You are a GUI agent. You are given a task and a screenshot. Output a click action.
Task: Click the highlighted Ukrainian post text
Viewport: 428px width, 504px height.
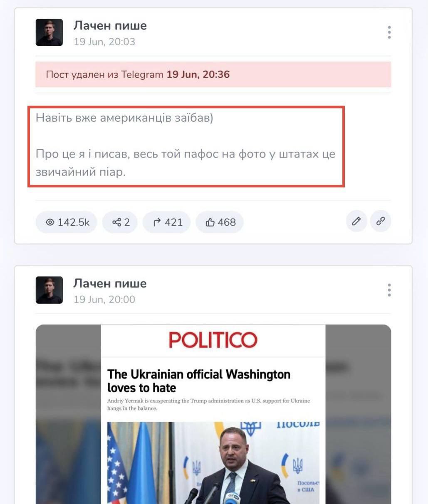click(186, 145)
